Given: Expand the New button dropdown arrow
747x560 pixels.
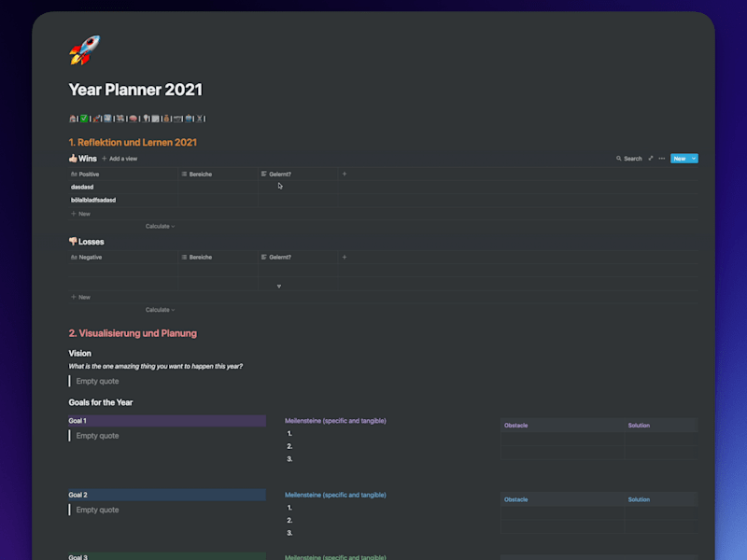Looking at the screenshot, I should click(694, 159).
